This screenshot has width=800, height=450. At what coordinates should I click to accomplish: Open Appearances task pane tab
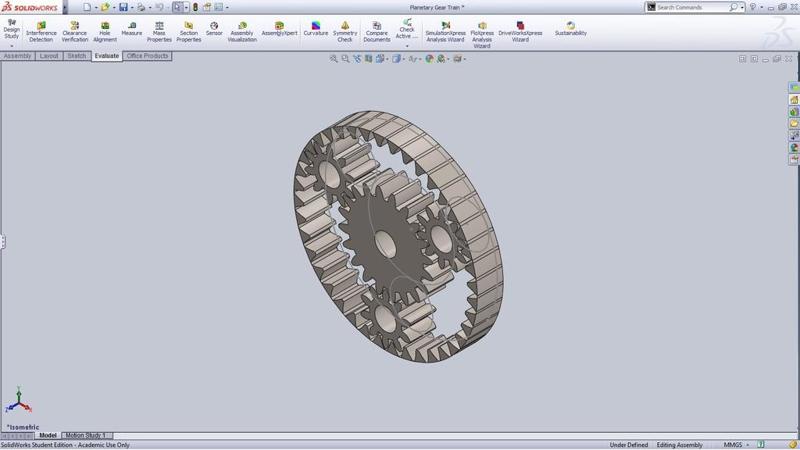[794, 147]
